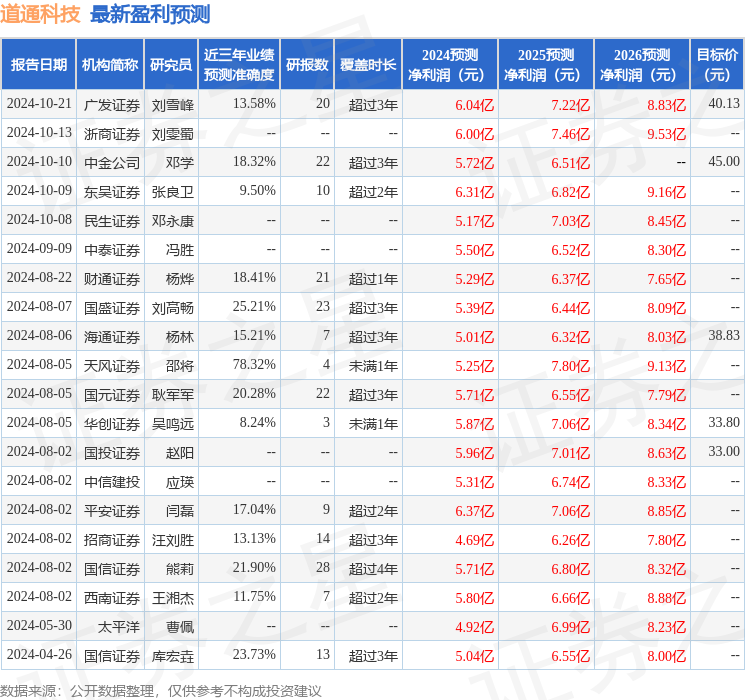This screenshot has width=745, height=700.
Task: Click target price 33.00
Action: (x=724, y=451)
